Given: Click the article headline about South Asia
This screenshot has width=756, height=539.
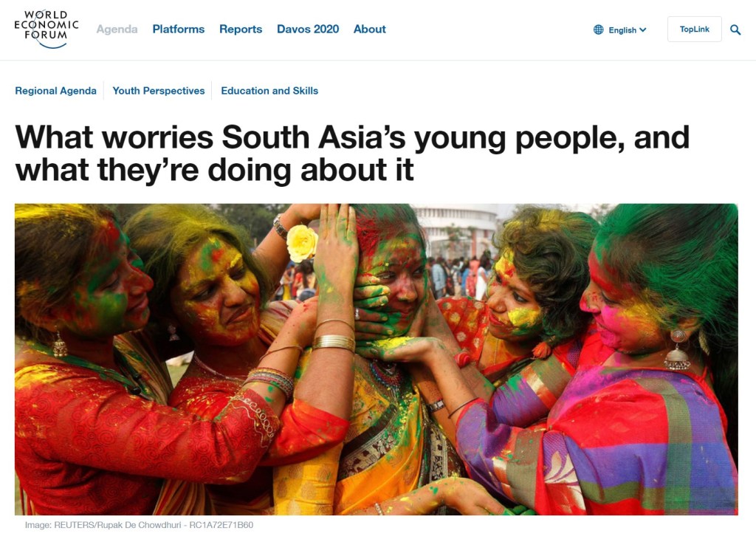Looking at the screenshot, I should 352,154.
